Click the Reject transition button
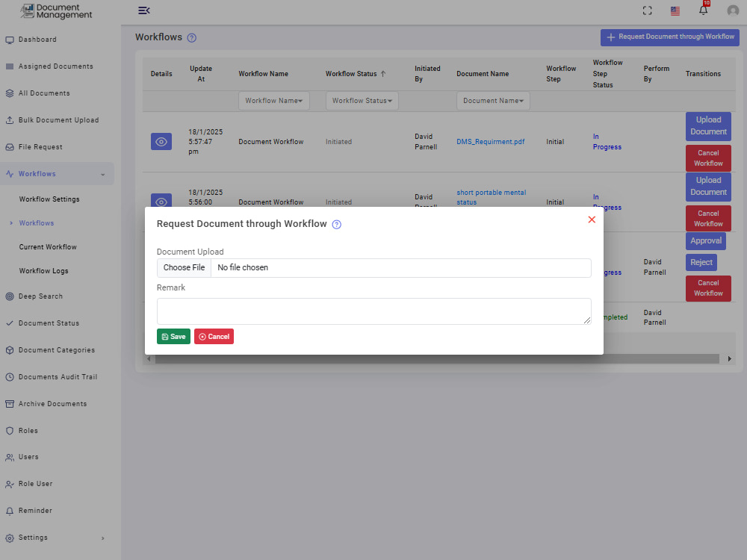Screen dimensions: 747x560 tap(701, 262)
